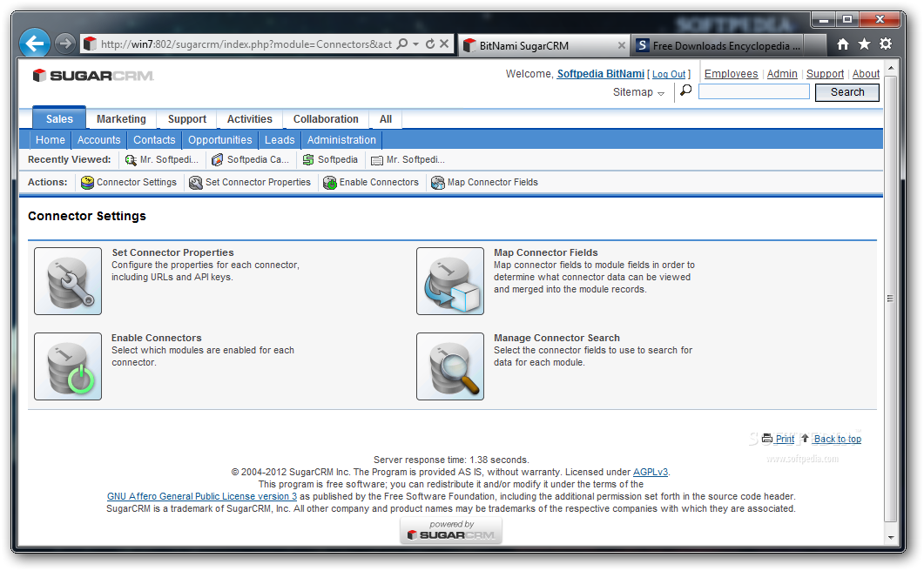924x571 pixels.
Task: Click the Back to top link
Action: [x=838, y=439]
